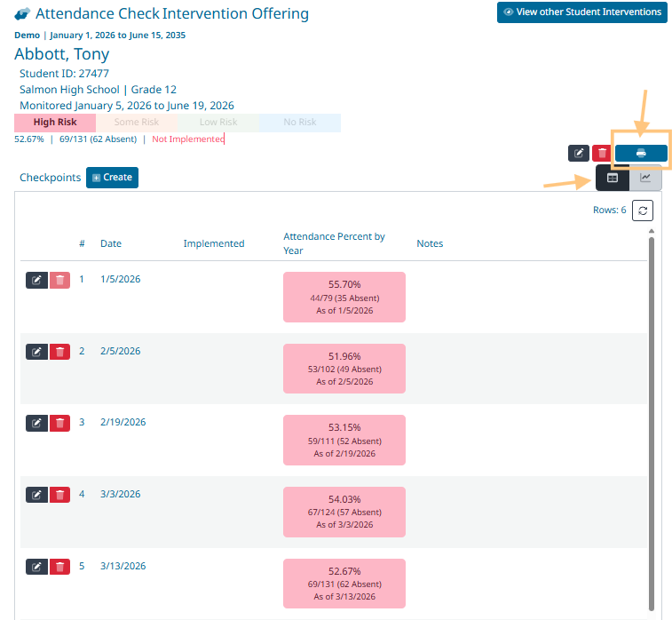This screenshot has height=620, width=672.
Task: Delete checkpoint 2 dated 2/5/2026
Action: (x=59, y=352)
